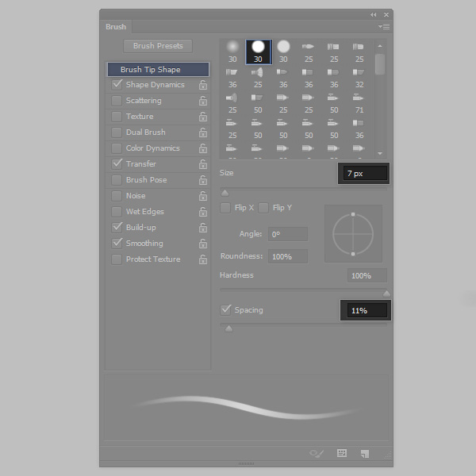Uncheck the Spacing checkbox
Image resolution: width=476 pixels, height=476 pixels.
[225, 310]
